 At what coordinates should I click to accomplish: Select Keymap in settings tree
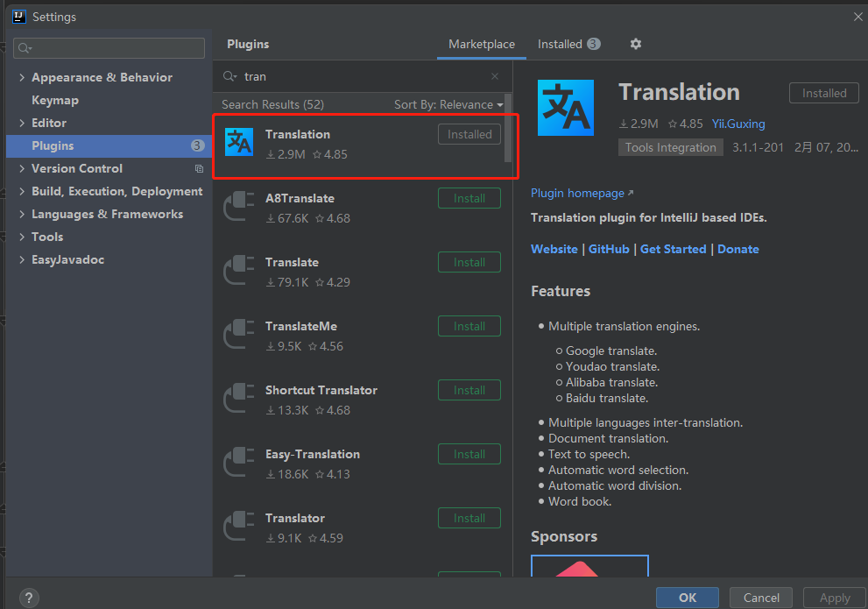pos(55,100)
